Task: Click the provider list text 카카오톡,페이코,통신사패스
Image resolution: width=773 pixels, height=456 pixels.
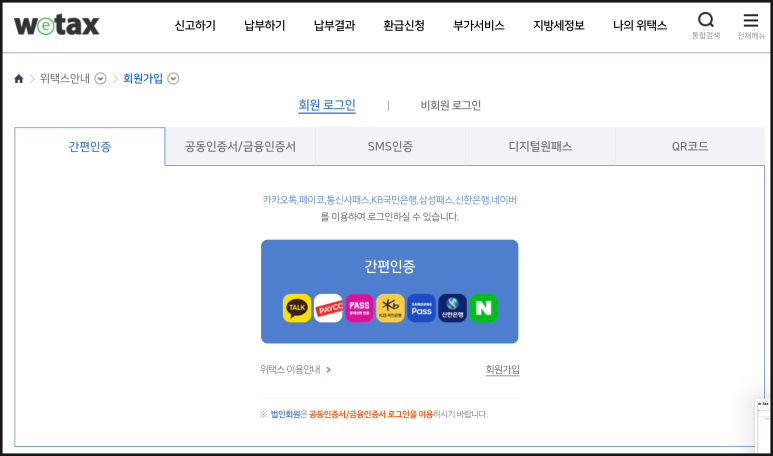Action: pyautogui.click(x=316, y=200)
